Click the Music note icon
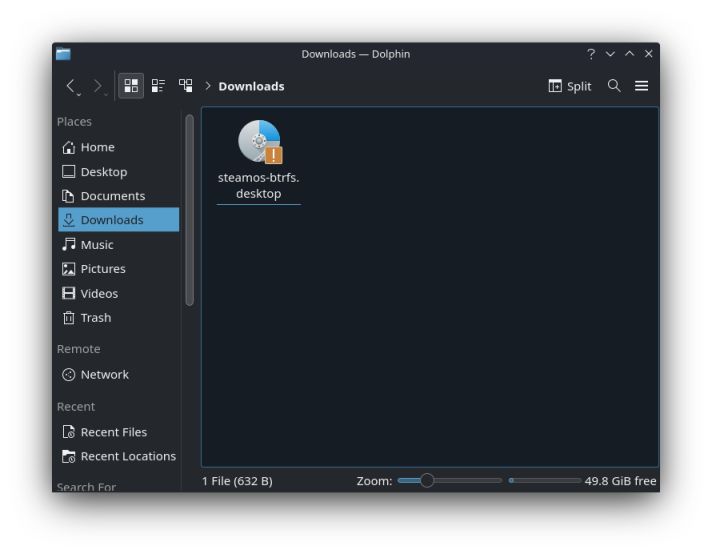This screenshot has width=712, height=554. coord(69,244)
